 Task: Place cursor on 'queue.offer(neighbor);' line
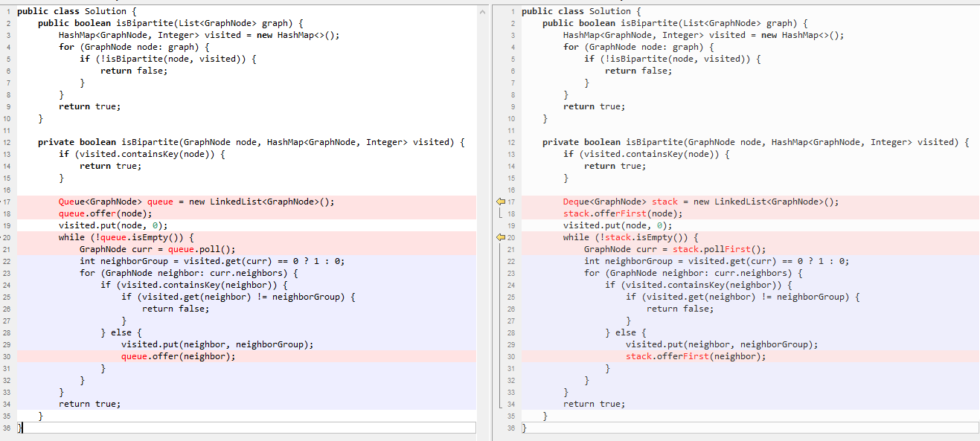tap(178, 356)
